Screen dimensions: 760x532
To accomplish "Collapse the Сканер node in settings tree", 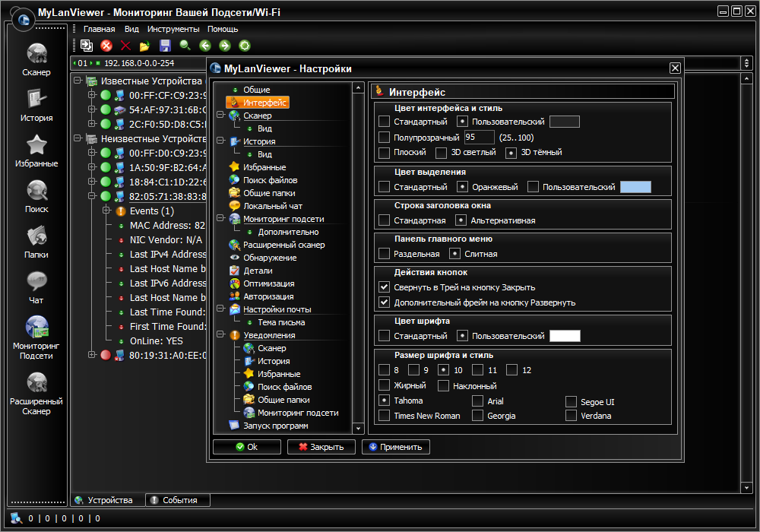I will pos(220,115).
